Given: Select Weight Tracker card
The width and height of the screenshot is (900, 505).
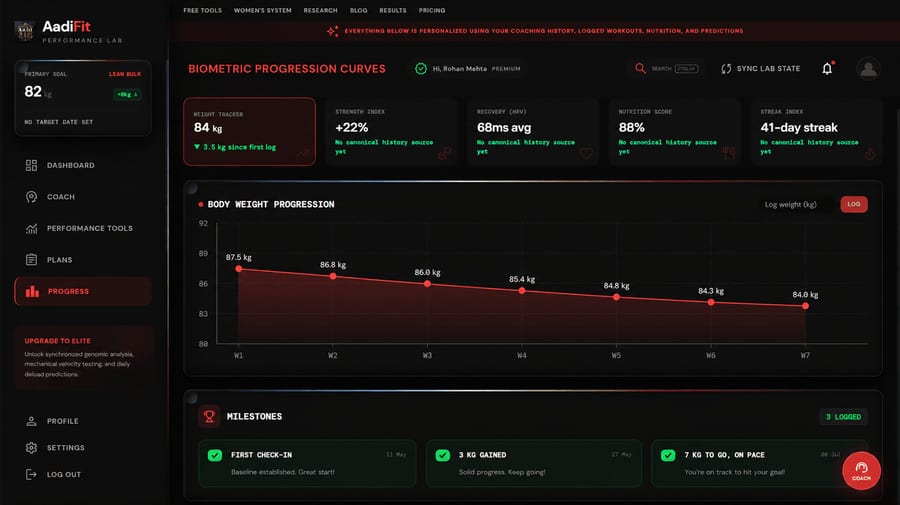Looking at the screenshot, I should coord(249,131).
